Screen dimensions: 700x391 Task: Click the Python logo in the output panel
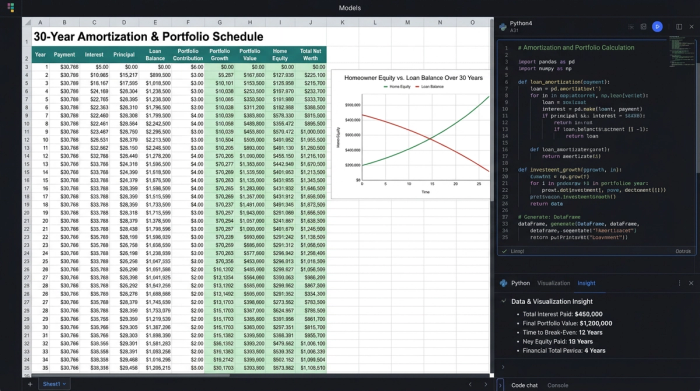point(504,283)
